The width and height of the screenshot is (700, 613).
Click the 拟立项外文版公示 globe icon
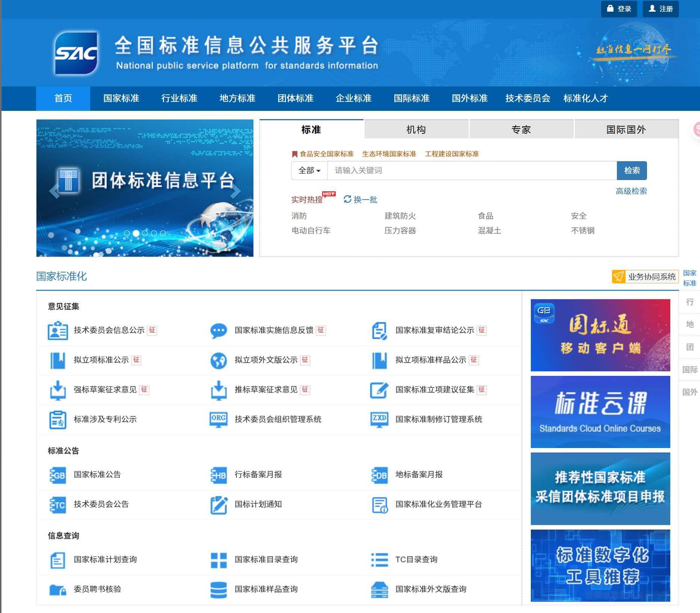[x=218, y=360]
